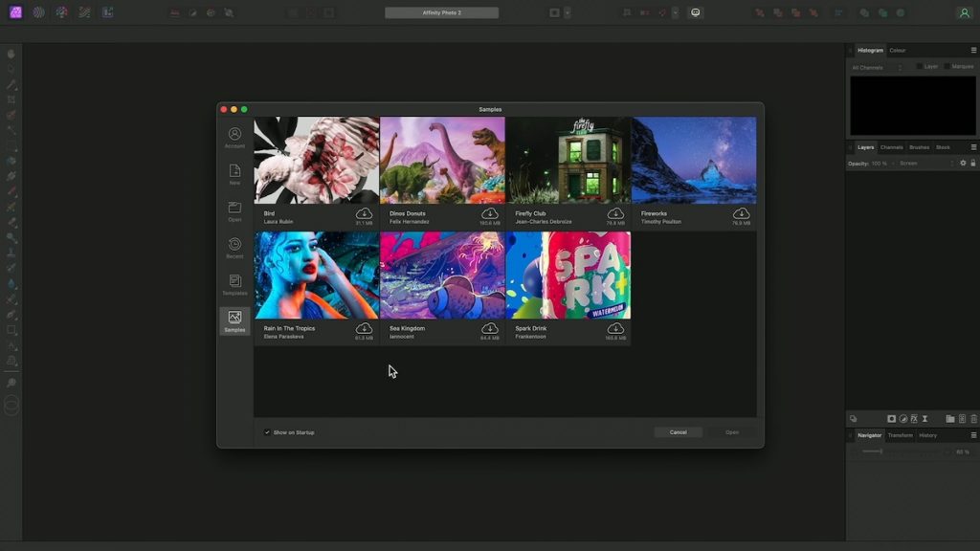Add live filter hourglass icon
Screen dimensions: 980x551
[x=925, y=419]
